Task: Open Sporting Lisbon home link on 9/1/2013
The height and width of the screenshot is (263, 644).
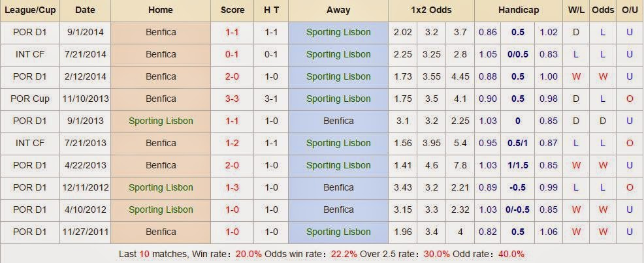Action: pos(161,121)
